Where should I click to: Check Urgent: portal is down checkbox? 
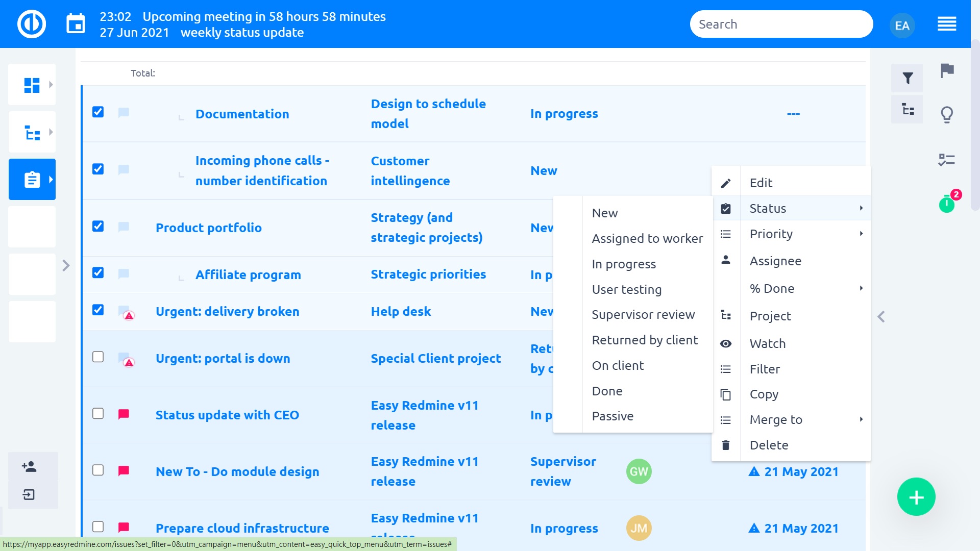click(x=98, y=357)
